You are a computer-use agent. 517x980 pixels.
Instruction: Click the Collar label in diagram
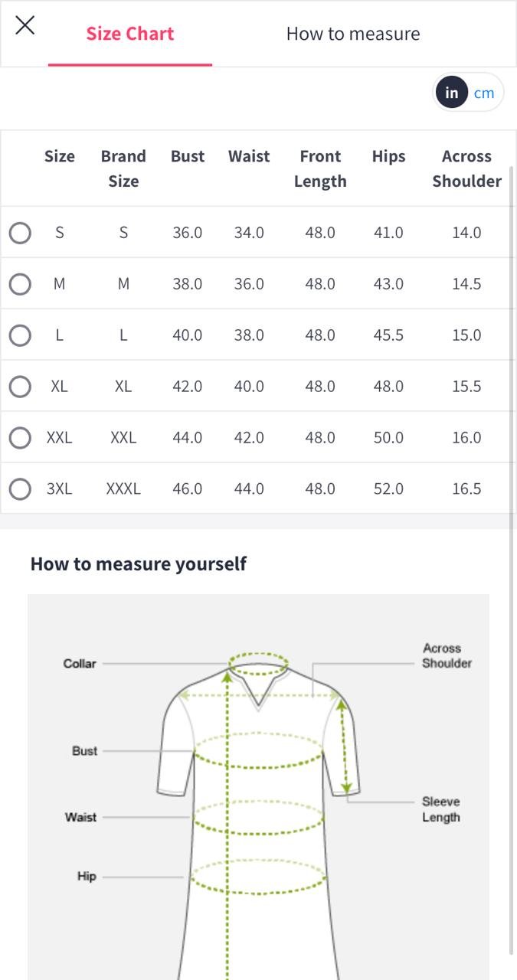pyautogui.click(x=80, y=664)
